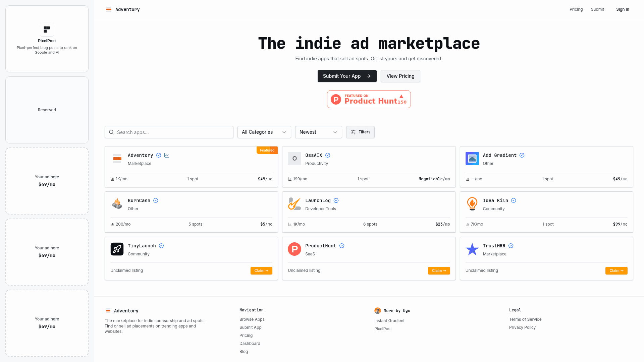Open the Featured on Product Hunt badge
This screenshot has width=644, height=362.
click(x=369, y=99)
